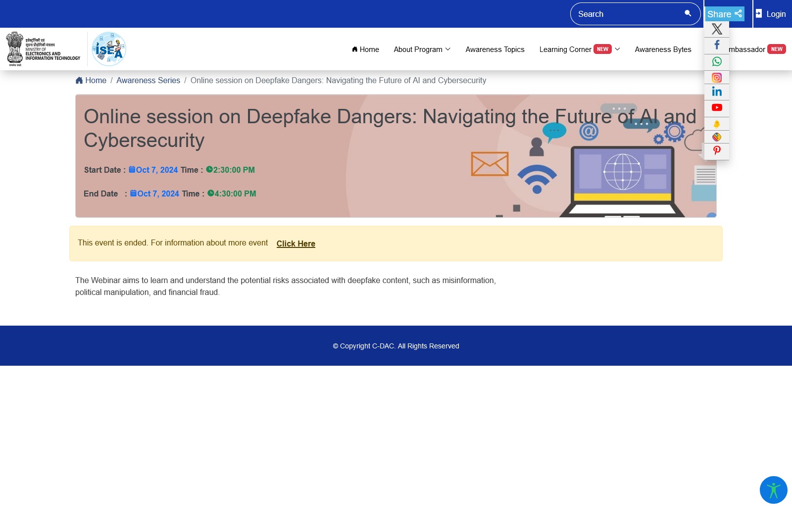The width and height of the screenshot is (792, 532).
Task: Expand the Learning Corner dropdown menu
Action: tap(579, 49)
